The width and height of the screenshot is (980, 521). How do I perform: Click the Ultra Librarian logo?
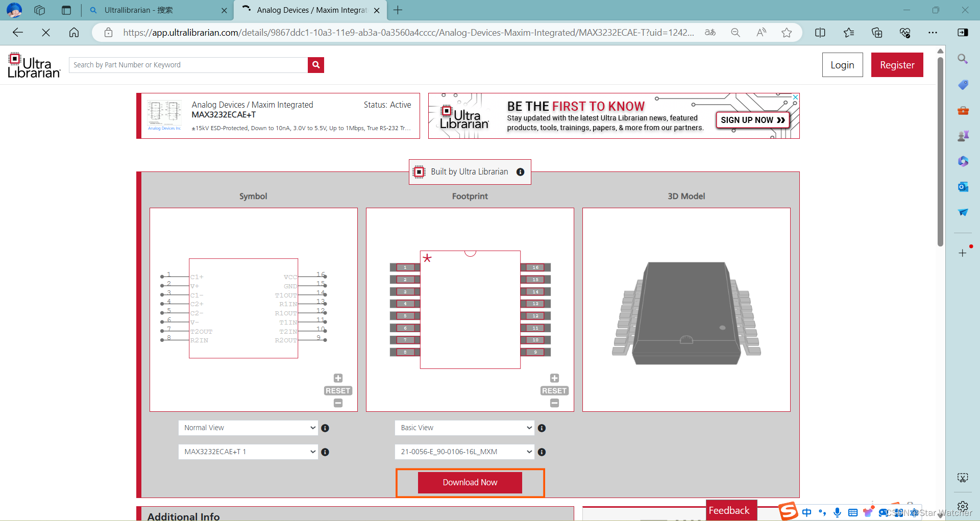pyautogui.click(x=34, y=65)
